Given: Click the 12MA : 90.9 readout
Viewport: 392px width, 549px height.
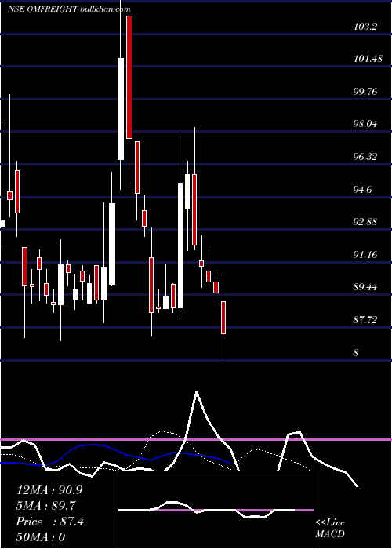Looking at the screenshot, I should coord(49,490).
